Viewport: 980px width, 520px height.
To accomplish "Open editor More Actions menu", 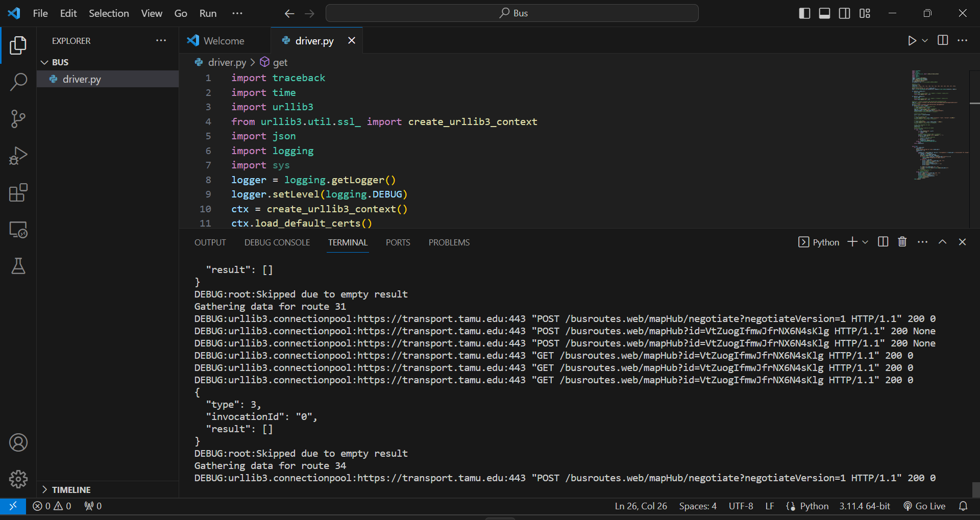I will [963, 40].
